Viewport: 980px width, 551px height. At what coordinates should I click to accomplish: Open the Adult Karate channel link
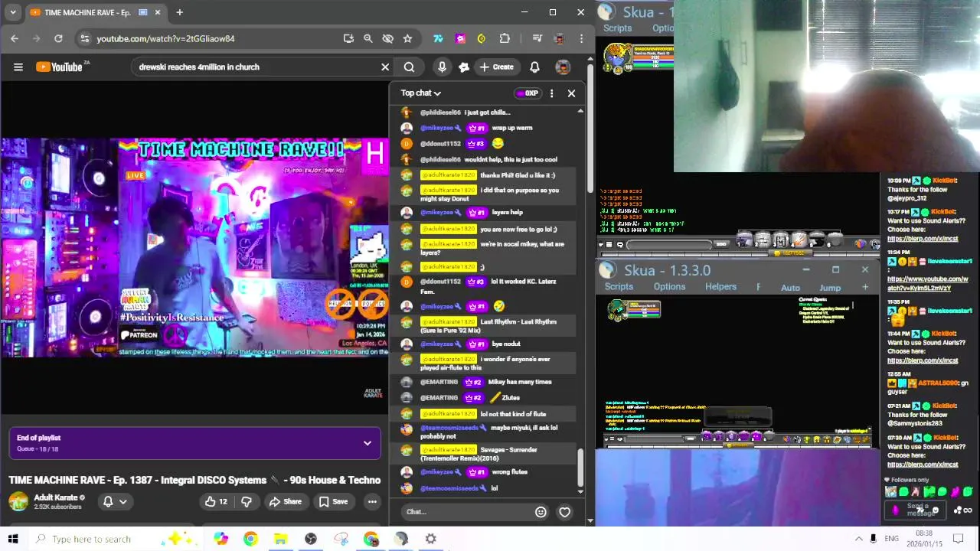click(55, 497)
